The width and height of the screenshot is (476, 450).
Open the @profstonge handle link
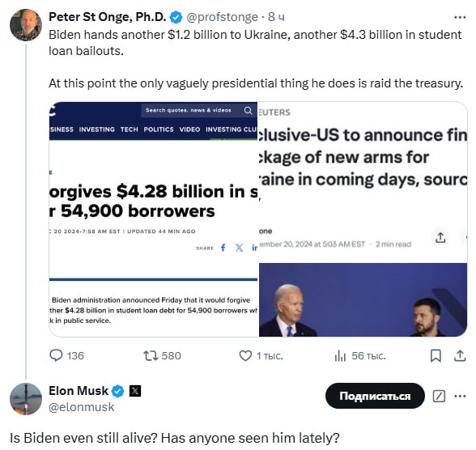(x=222, y=17)
